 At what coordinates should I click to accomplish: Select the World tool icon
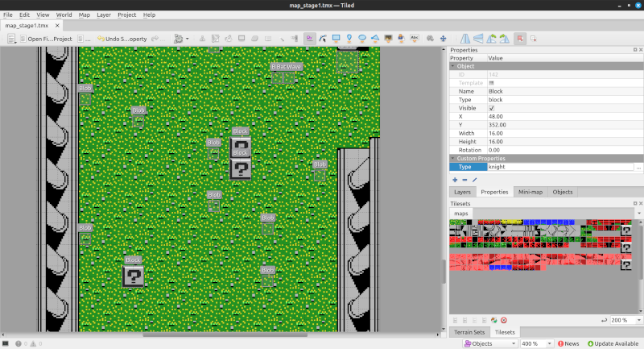tap(430, 39)
